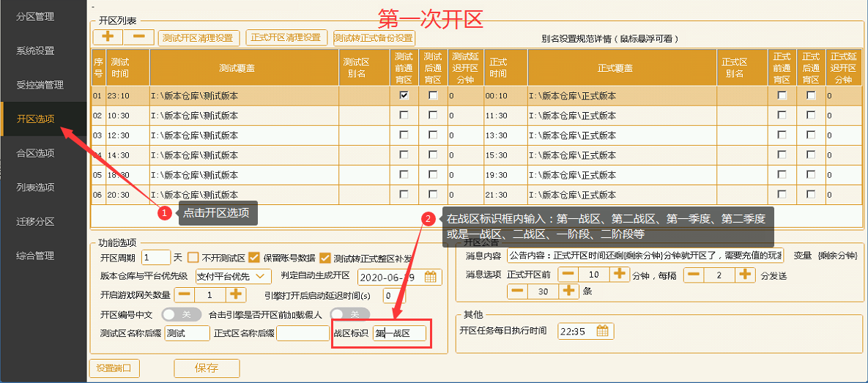Screen dimensions: 868x383
Task: Uncheck the 保留账号数据 checkbox
Action: coord(254,257)
